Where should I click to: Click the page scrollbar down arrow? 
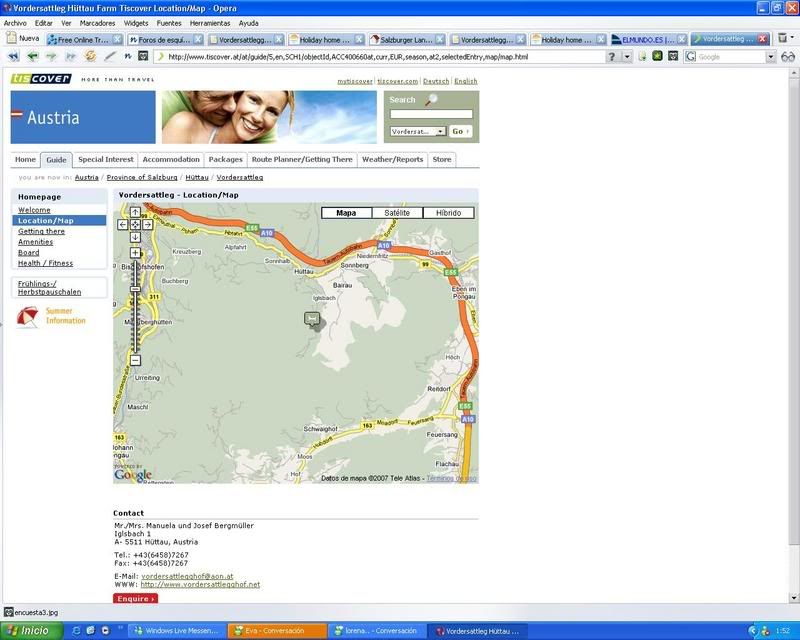[794, 597]
